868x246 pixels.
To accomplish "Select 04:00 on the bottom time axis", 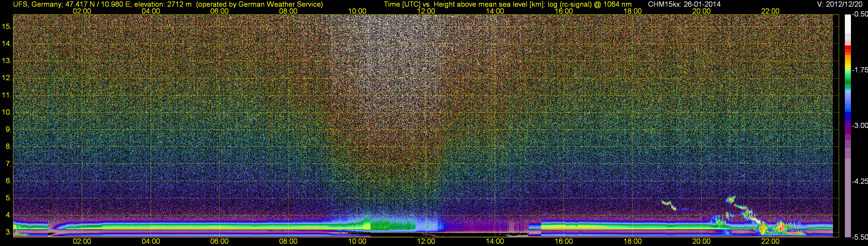I will (x=151, y=241).
